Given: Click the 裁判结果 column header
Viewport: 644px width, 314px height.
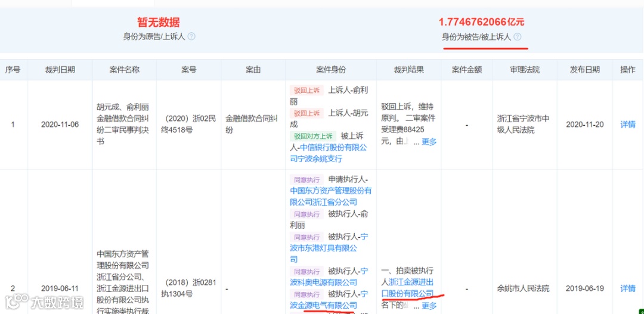Looking at the screenshot, I should [x=408, y=70].
